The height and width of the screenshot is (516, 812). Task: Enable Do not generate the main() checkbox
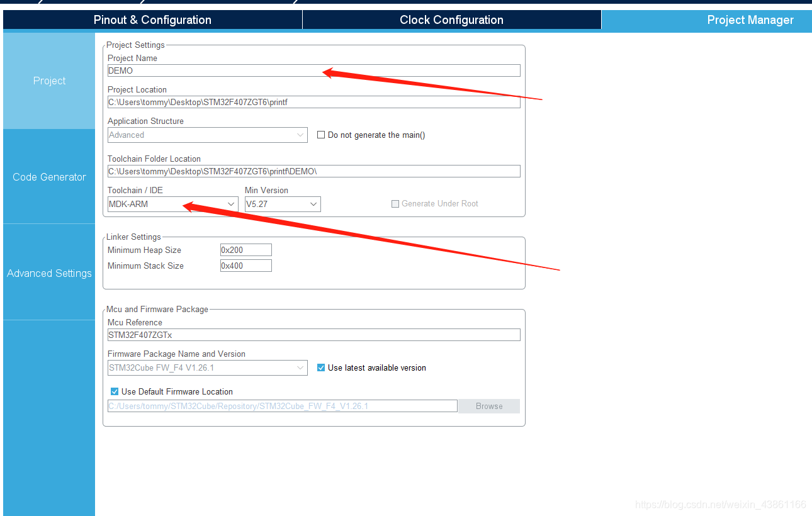pyautogui.click(x=321, y=135)
